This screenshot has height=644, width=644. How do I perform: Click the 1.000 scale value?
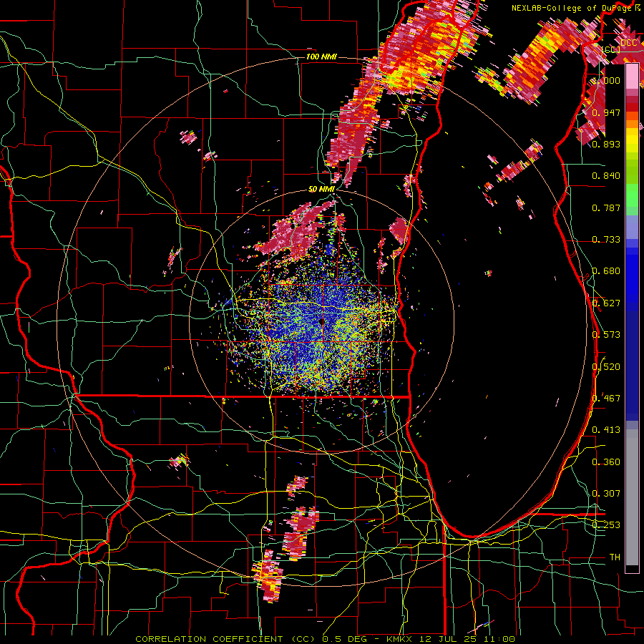(x=607, y=80)
